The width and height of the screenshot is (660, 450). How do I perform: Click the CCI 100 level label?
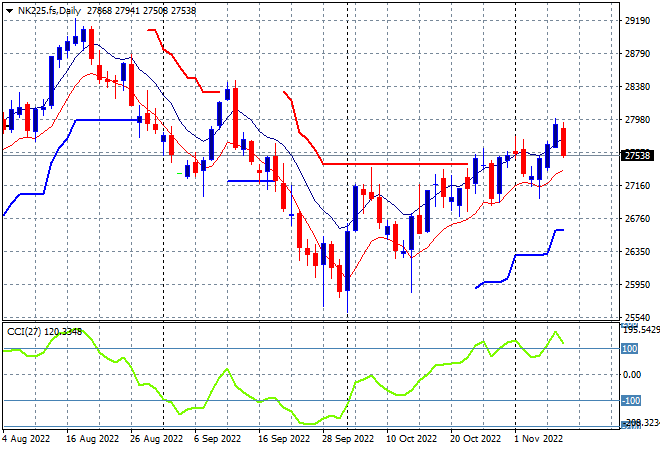coord(629,349)
